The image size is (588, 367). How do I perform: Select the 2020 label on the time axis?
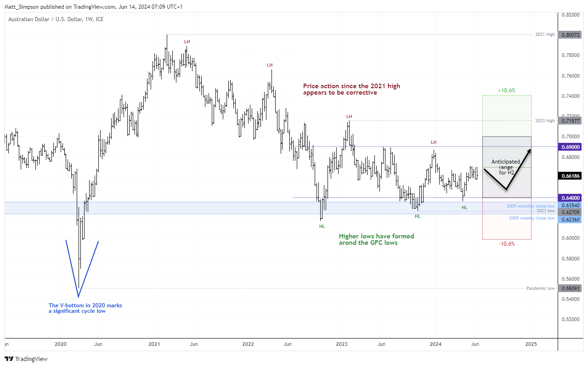point(61,344)
